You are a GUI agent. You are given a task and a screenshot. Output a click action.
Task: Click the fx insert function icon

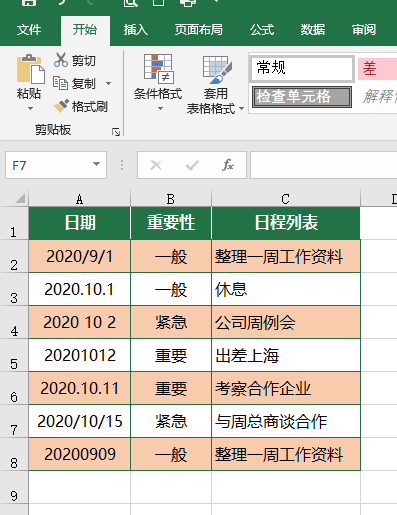click(x=228, y=165)
